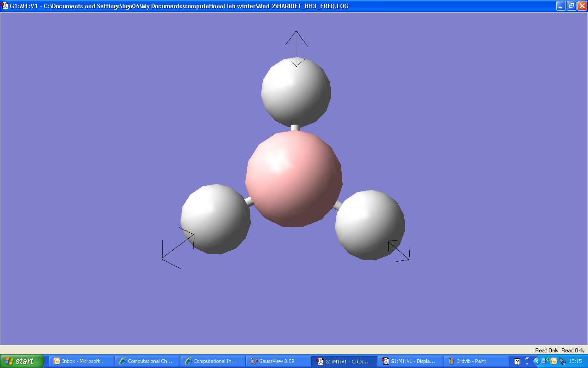Open the window system menu icon in title bar
Image resolution: width=588 pixels, height=368 pixels.
tap(5, 6)
